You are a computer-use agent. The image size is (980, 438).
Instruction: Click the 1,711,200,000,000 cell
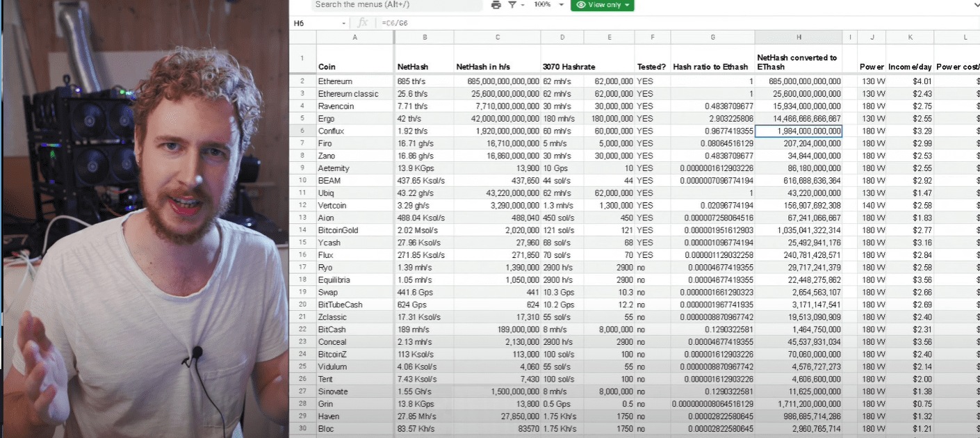pos(799,404)
